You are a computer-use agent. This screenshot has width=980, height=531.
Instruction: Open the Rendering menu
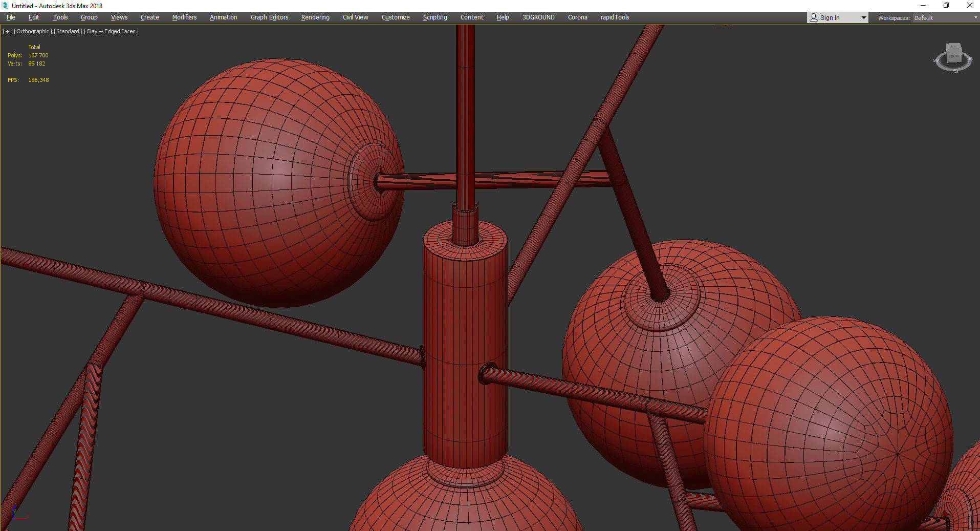pyautogui.click(x=315, y=17)
